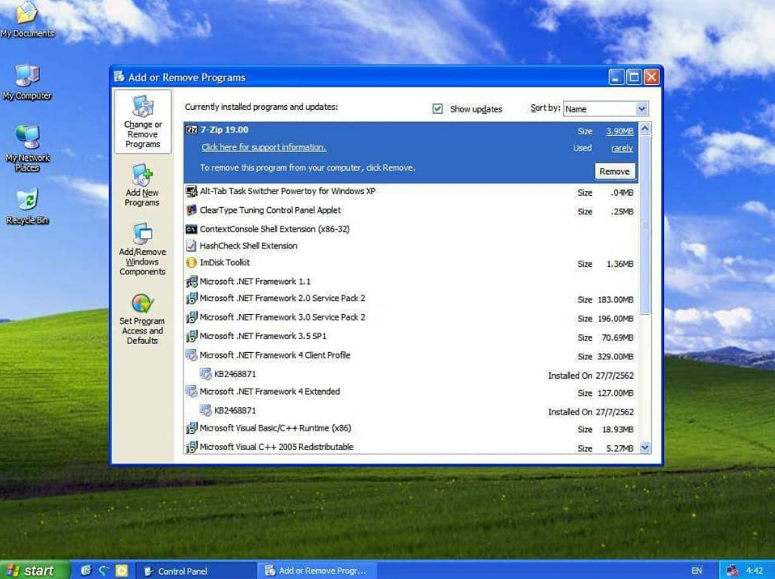
Task: Click the .NET Framework 4 Extended icon
Action: tap(191, 392)
